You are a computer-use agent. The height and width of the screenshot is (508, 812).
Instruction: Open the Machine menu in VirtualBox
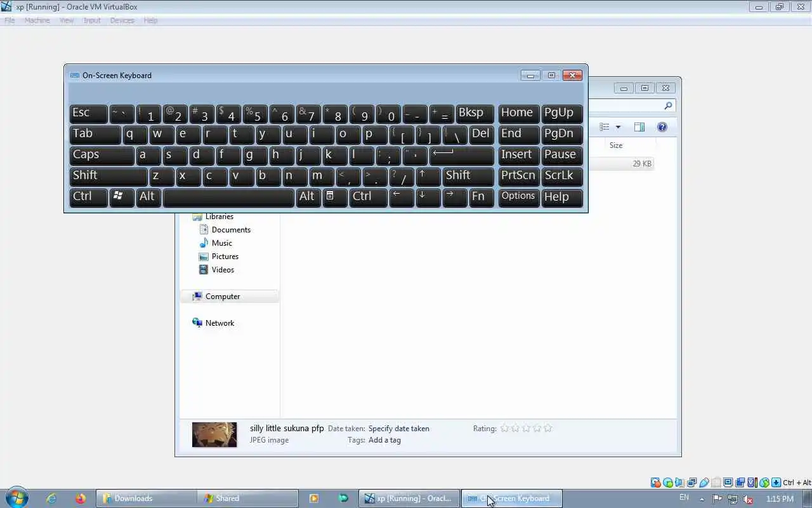click(37, 20)
